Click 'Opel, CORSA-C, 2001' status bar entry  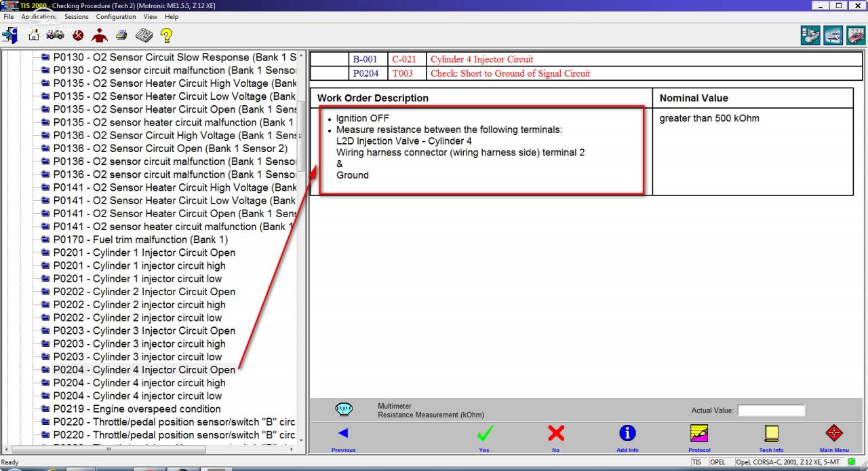[x=788, y=462]
